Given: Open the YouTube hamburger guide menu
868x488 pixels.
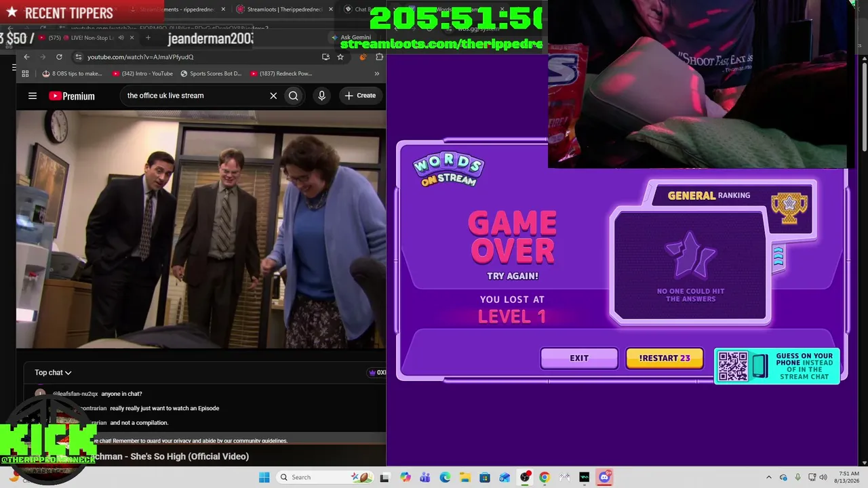Looking at the screenshot, I should click(32, 96).
